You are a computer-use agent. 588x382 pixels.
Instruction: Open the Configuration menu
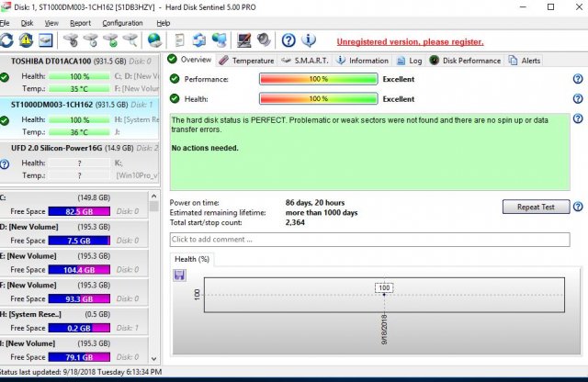point(122,22)
